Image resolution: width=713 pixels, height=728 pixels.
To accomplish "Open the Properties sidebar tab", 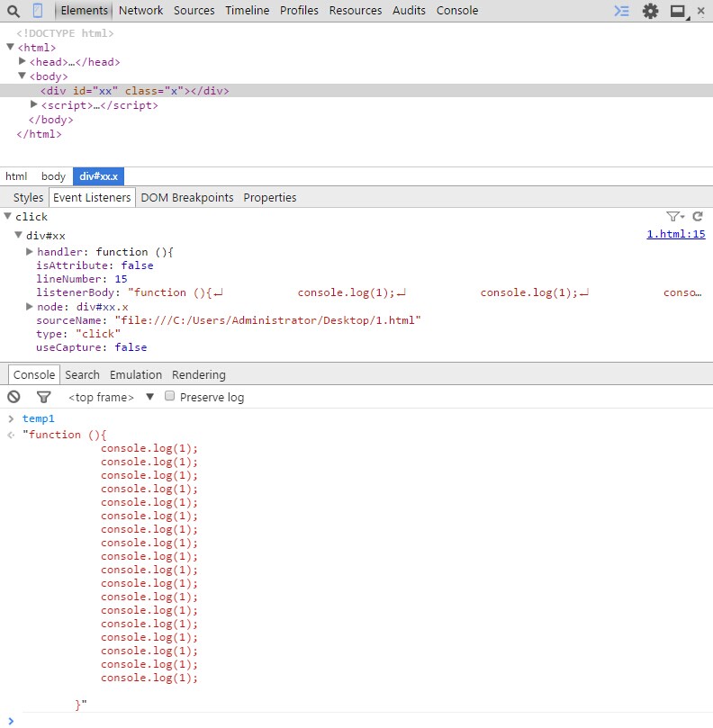I will (x=270, y=198).
